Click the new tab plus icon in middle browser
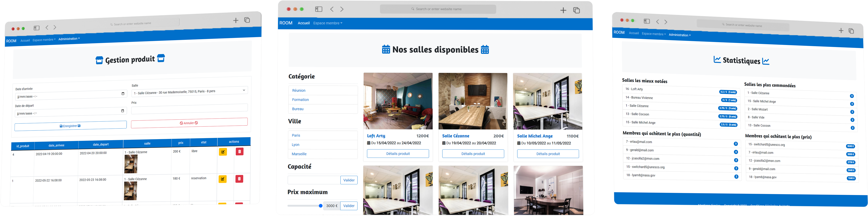The width and height of the screenshot is (868, 216). pos(563,10)
